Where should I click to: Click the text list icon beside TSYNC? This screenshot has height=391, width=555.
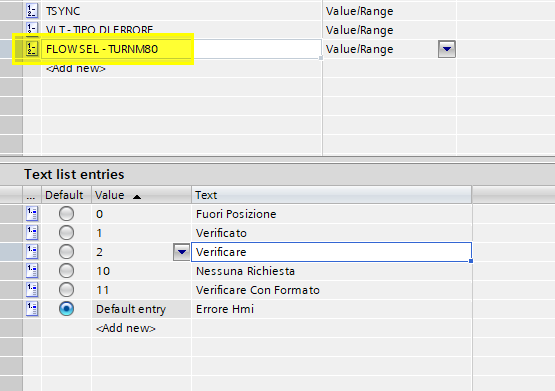[x=32, y=11]
